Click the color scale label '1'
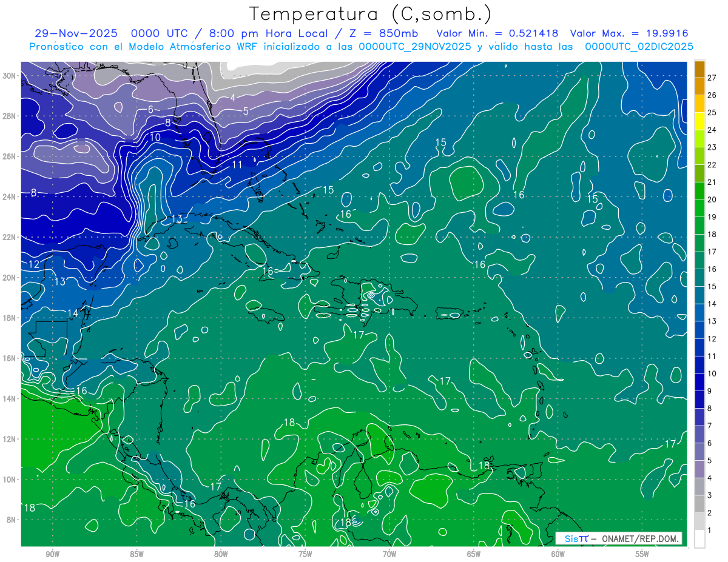The image size is (728, 562). pyautogui.click(x=710, y=530)
